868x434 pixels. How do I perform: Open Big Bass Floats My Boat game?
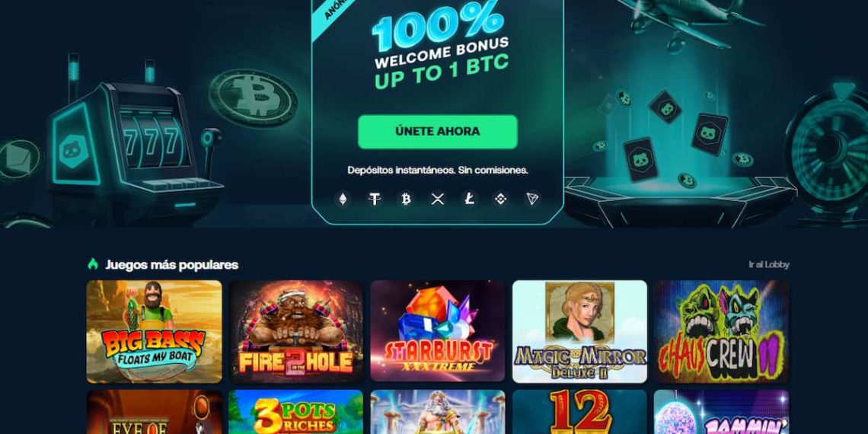(x=155, y=331)
